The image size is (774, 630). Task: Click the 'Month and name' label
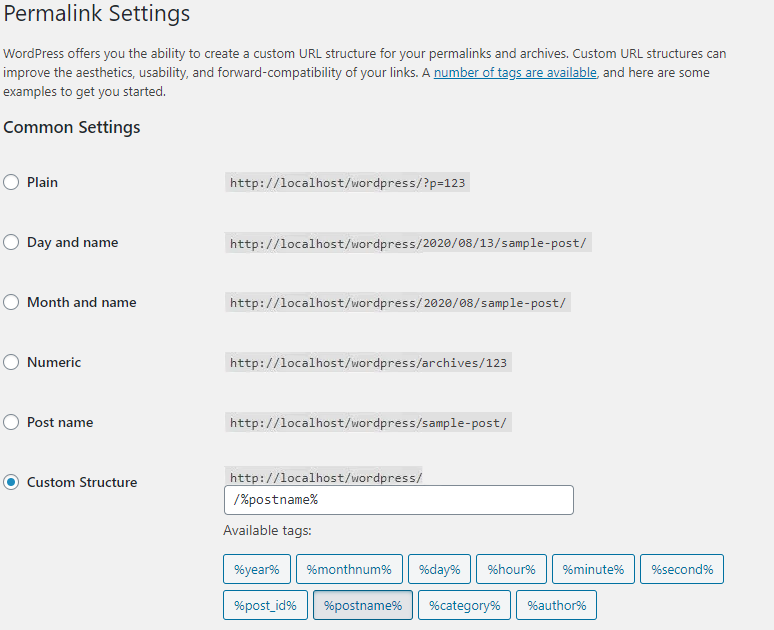click(x=81, y=302)
